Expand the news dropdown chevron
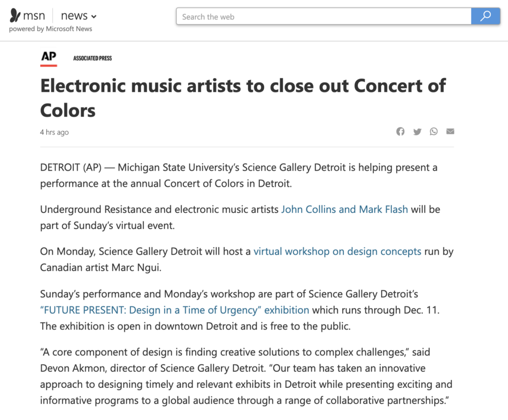Image resolution: width=508 pixels, height=420 pixels. click(94, 17)
